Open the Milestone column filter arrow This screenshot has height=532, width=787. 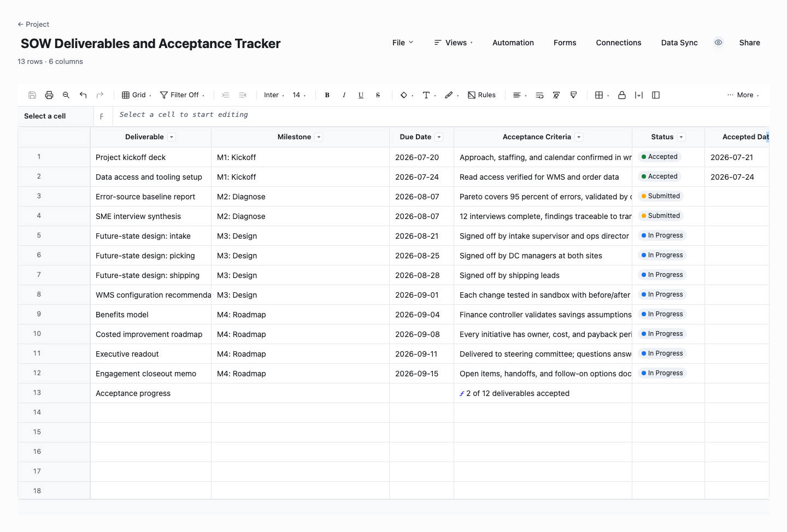pos(319,137)
